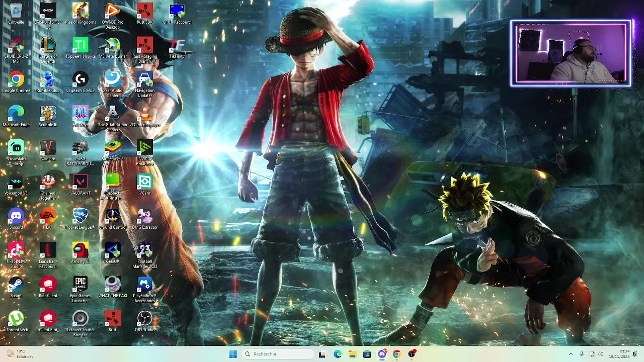Viewport: 644px width, 362px height.
Task: Launch Voicemod V3 desktop icon
Action: [16, 185]
